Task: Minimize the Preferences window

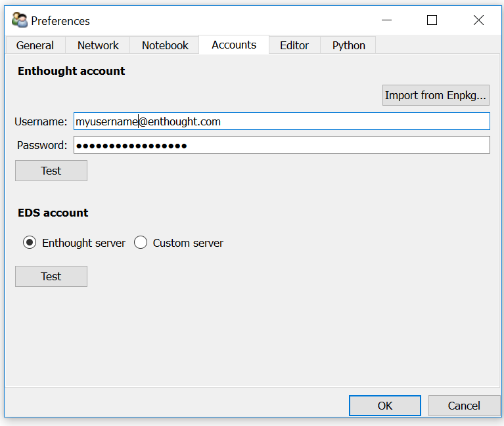Action: [385, 20]
